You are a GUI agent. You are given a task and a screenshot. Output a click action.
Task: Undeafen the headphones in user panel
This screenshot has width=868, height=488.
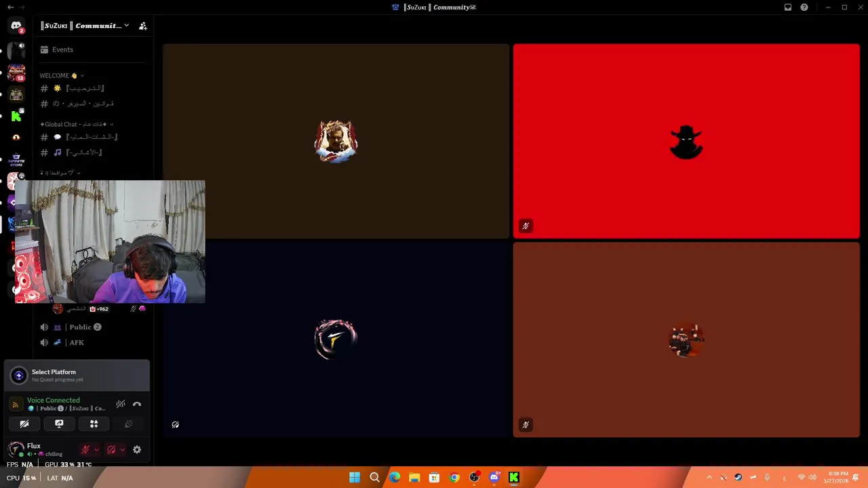coord(111,449)
